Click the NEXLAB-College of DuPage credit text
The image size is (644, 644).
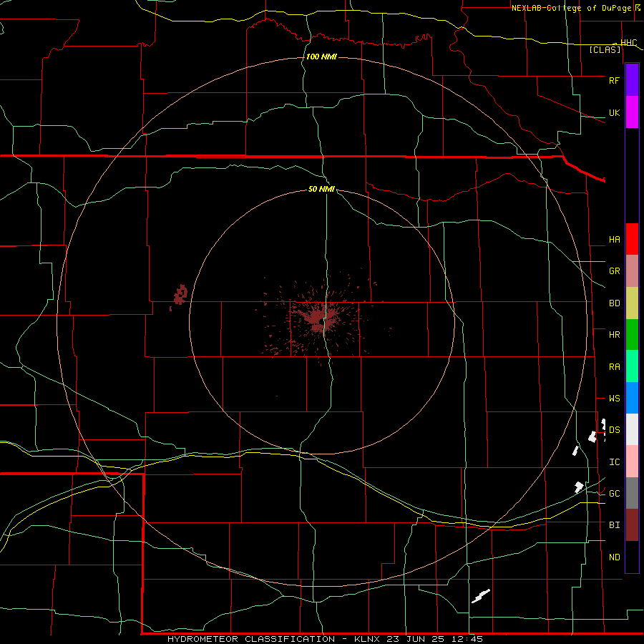(571, 8)
